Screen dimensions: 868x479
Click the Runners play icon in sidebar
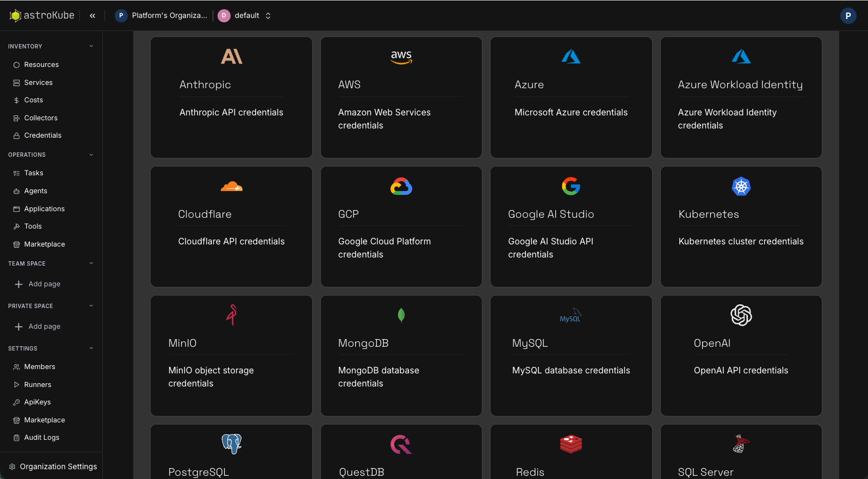(17, 385)
